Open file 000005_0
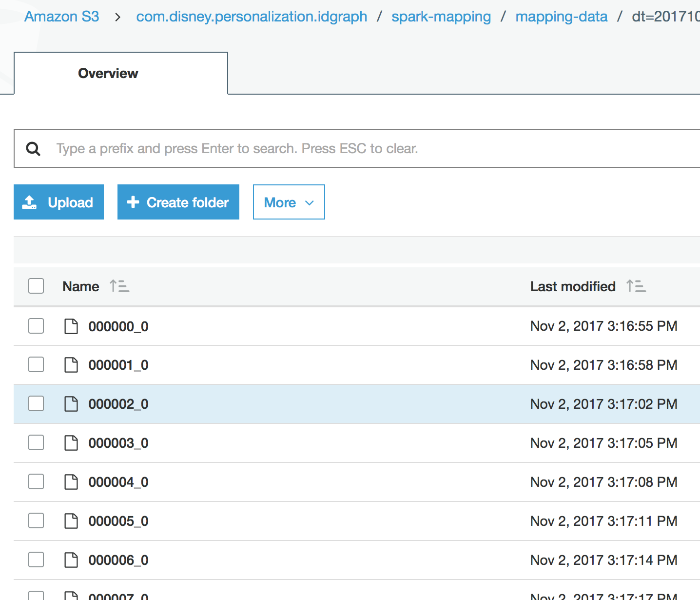Image resolution: width=700 pixels, height=600 pixels. click(118, 521)
